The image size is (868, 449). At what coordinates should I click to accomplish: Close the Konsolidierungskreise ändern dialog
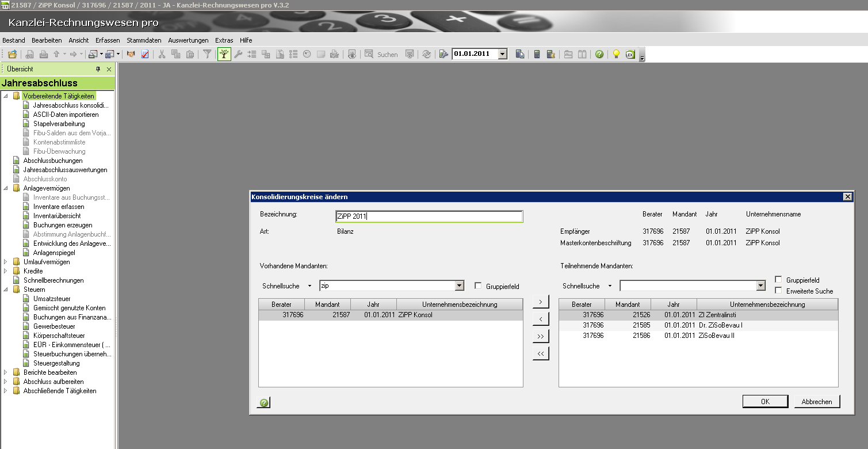point(847,197)
